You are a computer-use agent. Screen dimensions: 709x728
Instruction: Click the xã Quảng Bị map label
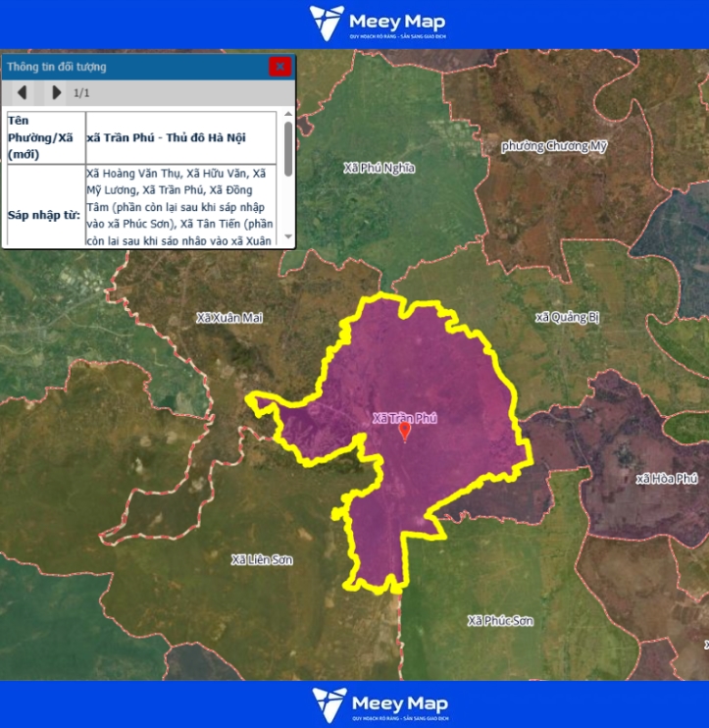pyautogui.click(x=567, y=317)
